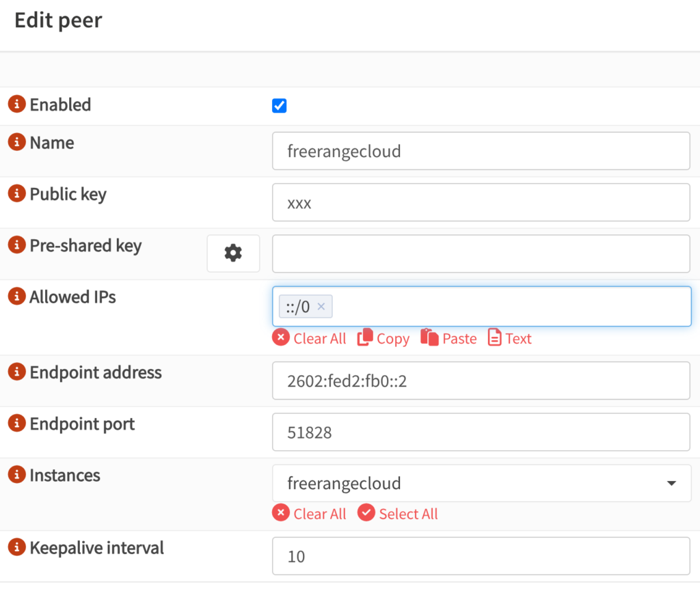The image size is (700, 593).
Task: Click the info icon next to Instances
Action: coord(16,475)
